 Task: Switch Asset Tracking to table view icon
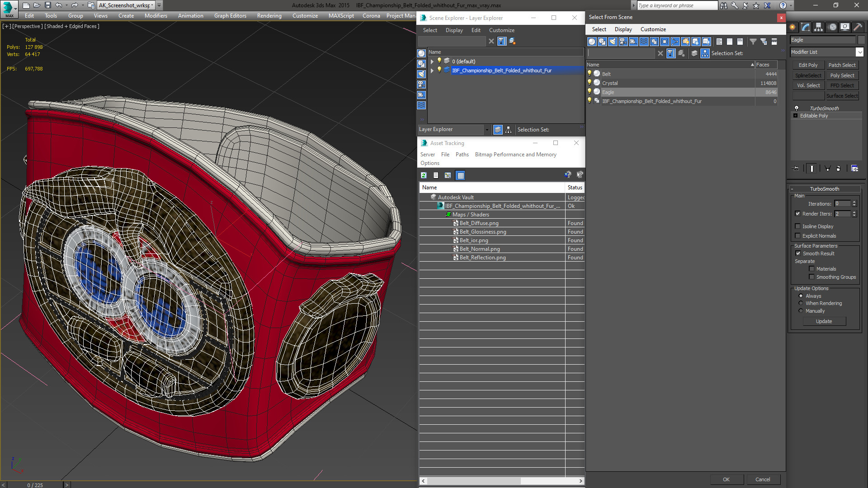coord(460,175)
